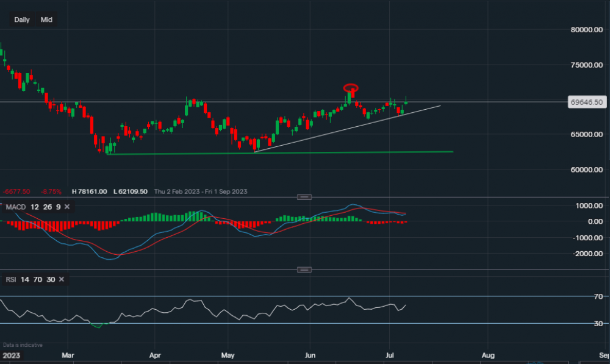610x364 pixels.
Task: Click the Apr label on time axis
Action: pos(155,354)
